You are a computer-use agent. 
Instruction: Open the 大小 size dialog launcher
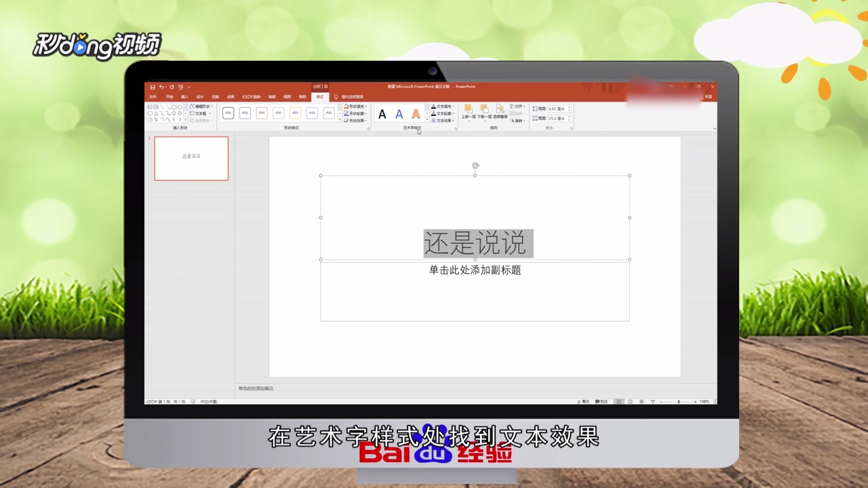point(572,129)
